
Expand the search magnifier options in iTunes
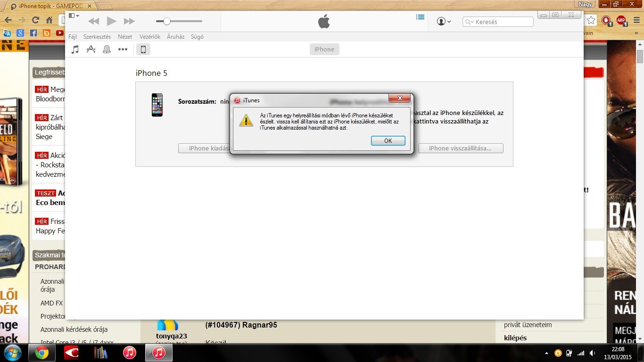(x=470, y=22)
